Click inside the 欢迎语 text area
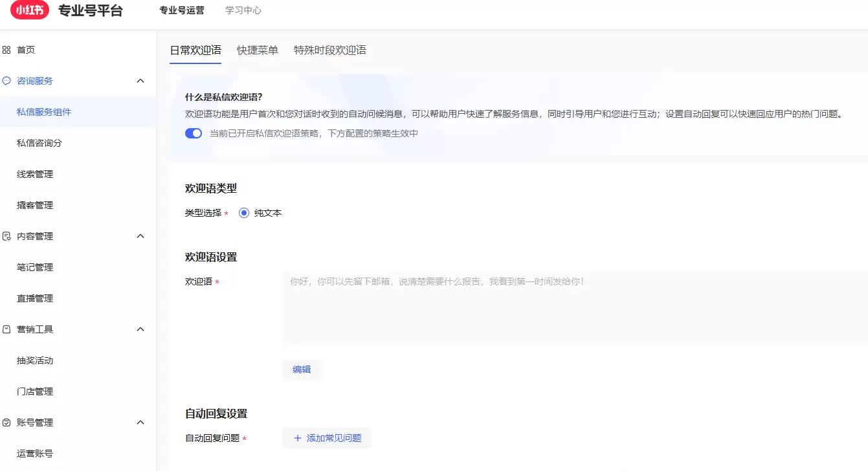868x471 pixels. coord(575,309)
